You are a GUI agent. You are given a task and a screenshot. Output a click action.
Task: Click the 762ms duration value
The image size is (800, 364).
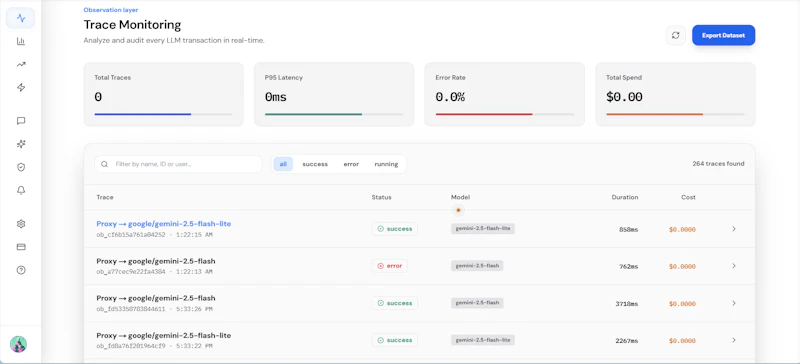[629, 266]
